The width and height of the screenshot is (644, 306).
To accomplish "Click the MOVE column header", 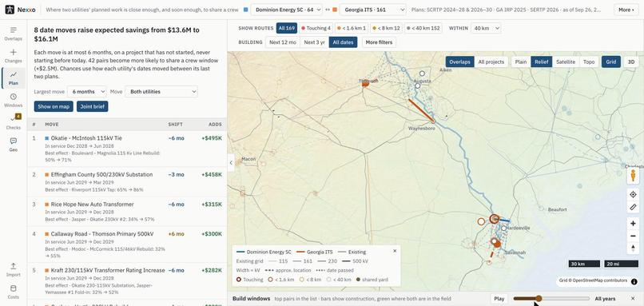I will point(52,125).
